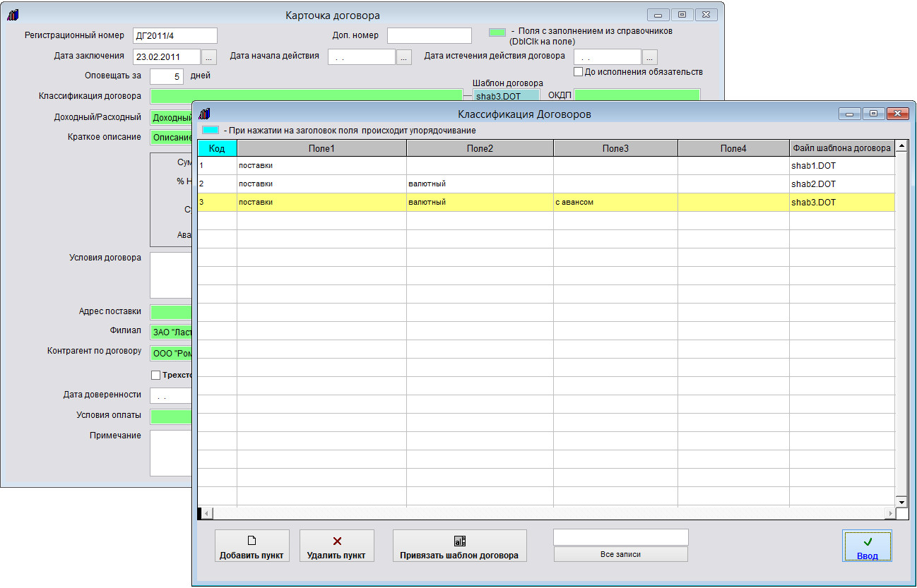Select валютный in row 2
Screen dimensions: 917x588
[x=480, y=184]
